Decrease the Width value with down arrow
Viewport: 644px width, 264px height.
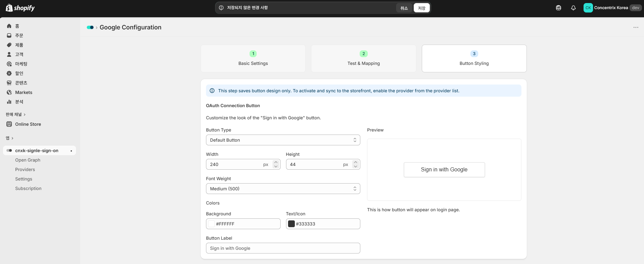pyautogui.click(x=276, y=166)
